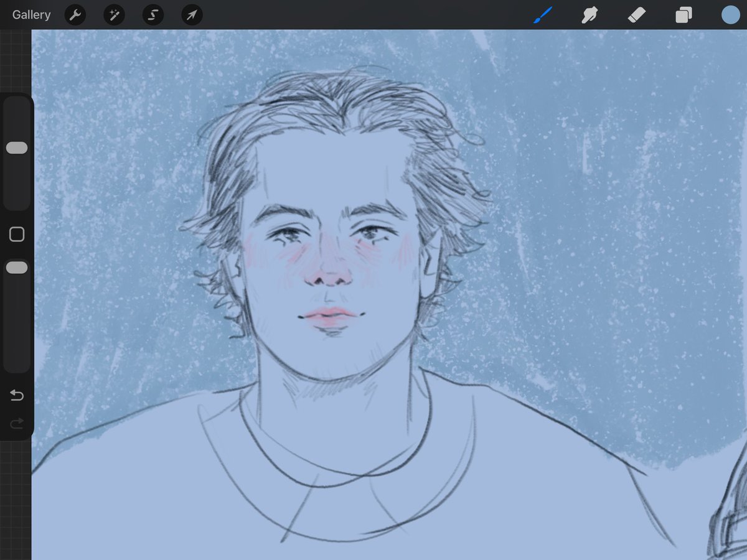Open the Layers panel
747x560 pixels.
pyautogui.click(x=684, y=15)
